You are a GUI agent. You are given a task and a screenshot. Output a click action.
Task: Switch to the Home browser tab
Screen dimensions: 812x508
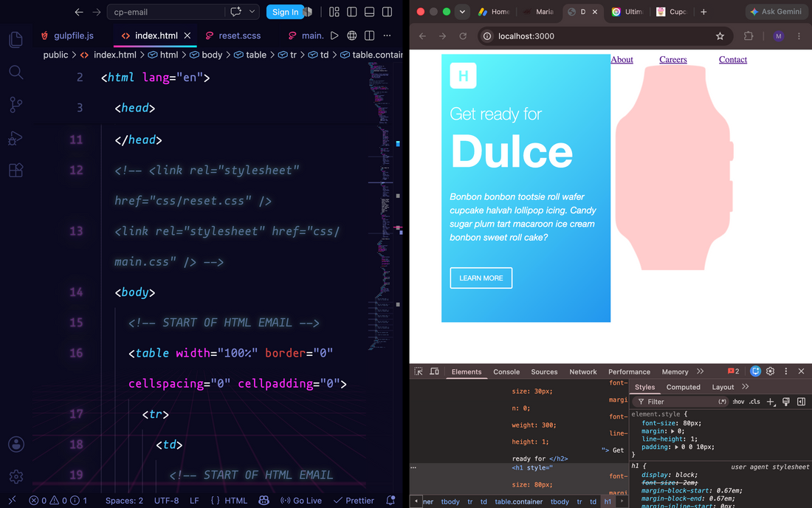pos(495,11)
